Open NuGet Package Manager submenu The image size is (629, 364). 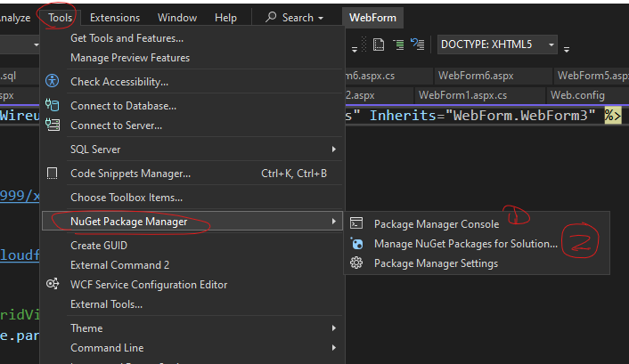point(192,222)
